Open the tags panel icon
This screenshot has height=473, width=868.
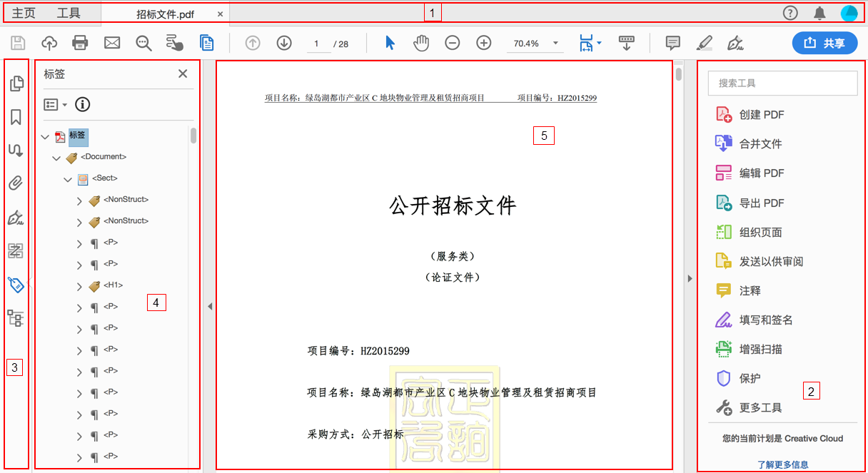16,285
